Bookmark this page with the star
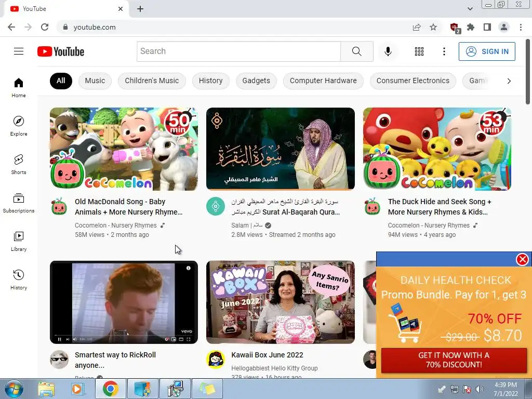 433,27
